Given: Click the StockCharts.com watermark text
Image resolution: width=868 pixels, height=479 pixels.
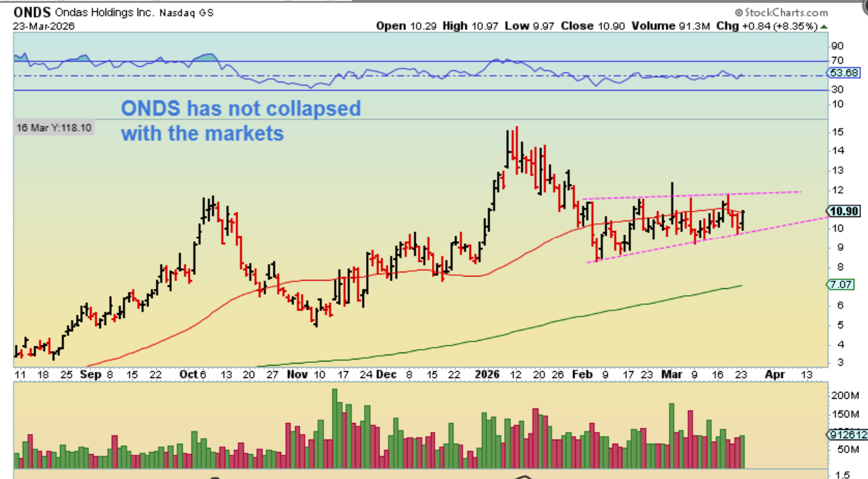Looking at the screenshot, I should coord(786,12).
